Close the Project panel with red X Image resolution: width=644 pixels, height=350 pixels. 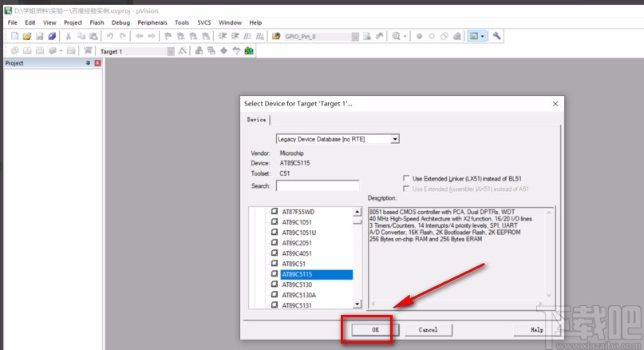(x=97, y=63)
